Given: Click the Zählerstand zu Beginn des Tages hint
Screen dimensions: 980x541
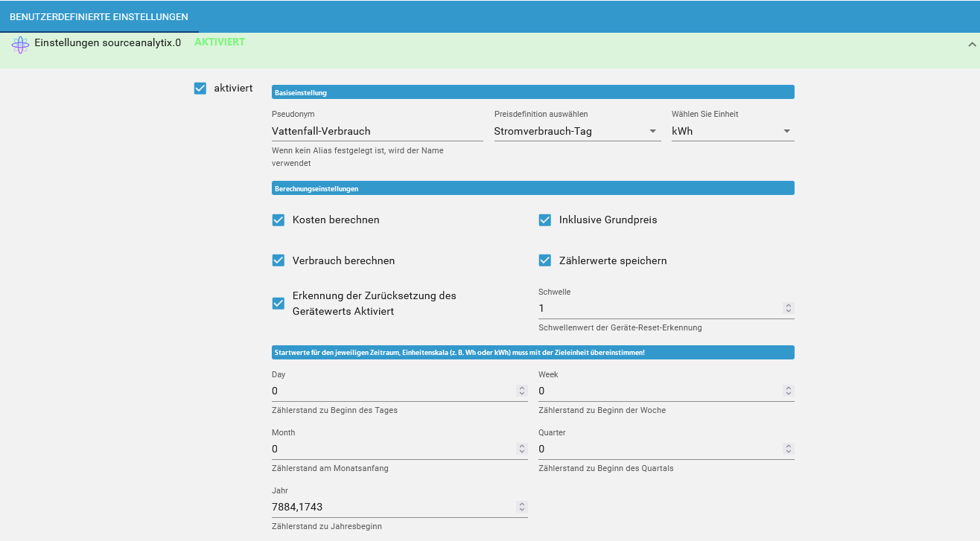Looking at the screenshot, I should 334,410.
